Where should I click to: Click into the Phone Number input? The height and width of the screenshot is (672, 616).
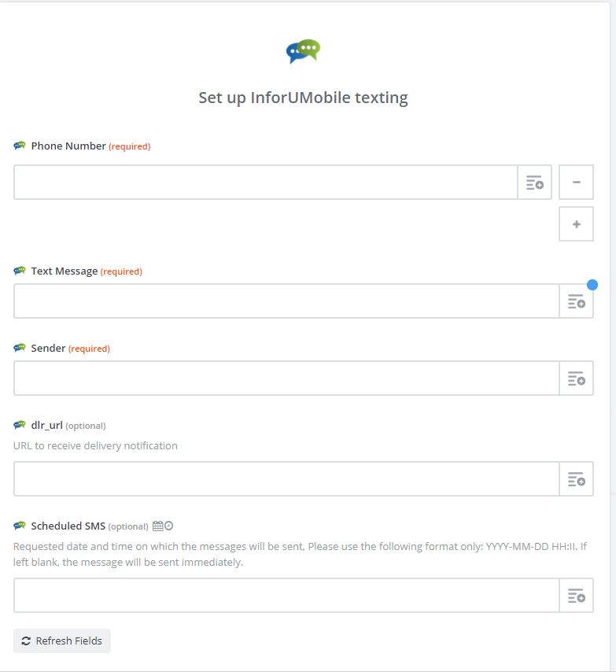pyautogui.click(x=265, y=183)
